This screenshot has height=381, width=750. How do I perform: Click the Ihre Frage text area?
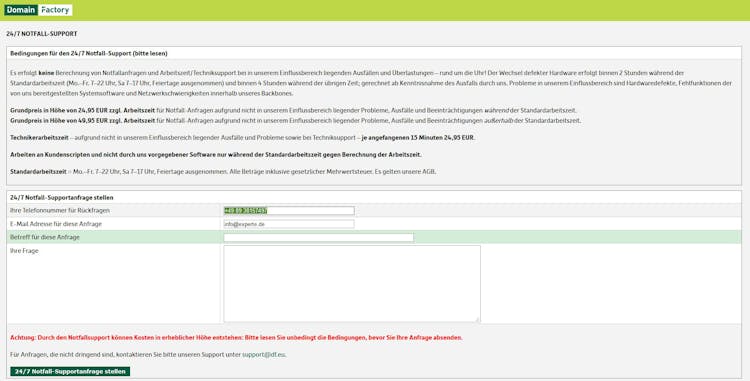coord(352,284)
